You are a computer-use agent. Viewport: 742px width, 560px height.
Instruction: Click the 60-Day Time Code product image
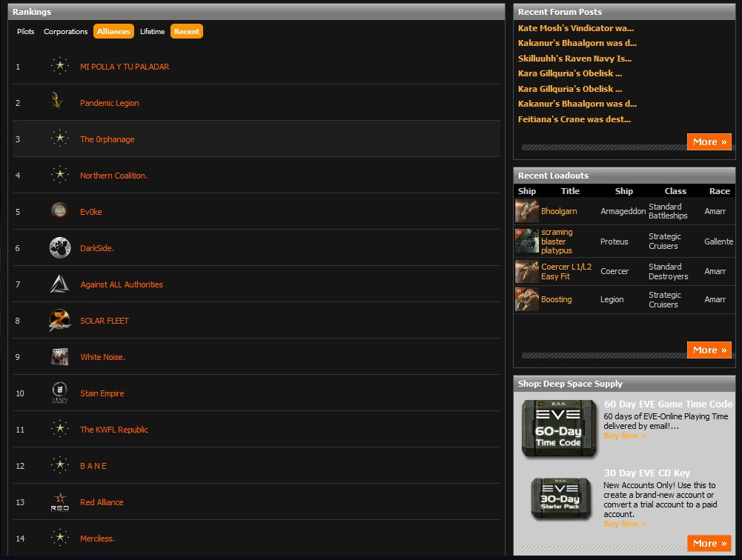pyautogui.click(x=559, y=428)
